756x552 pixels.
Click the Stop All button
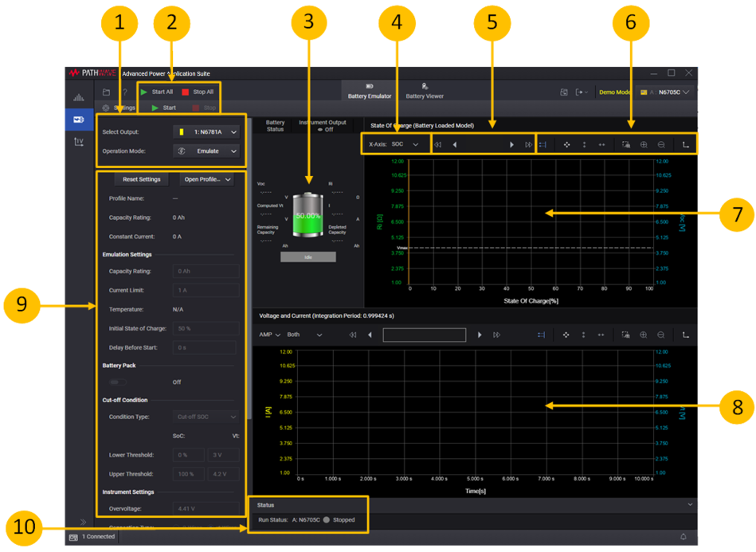coord(198,92)
